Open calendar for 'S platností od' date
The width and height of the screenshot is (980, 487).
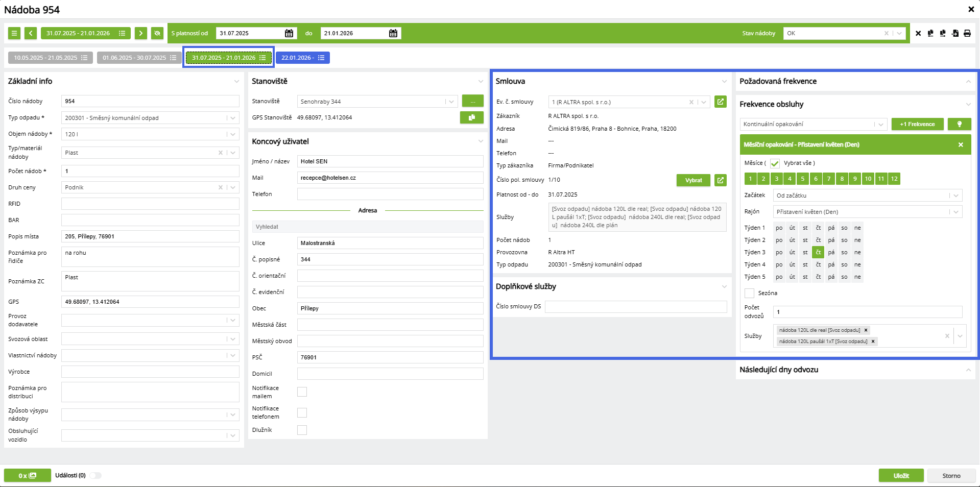[289, 33]
